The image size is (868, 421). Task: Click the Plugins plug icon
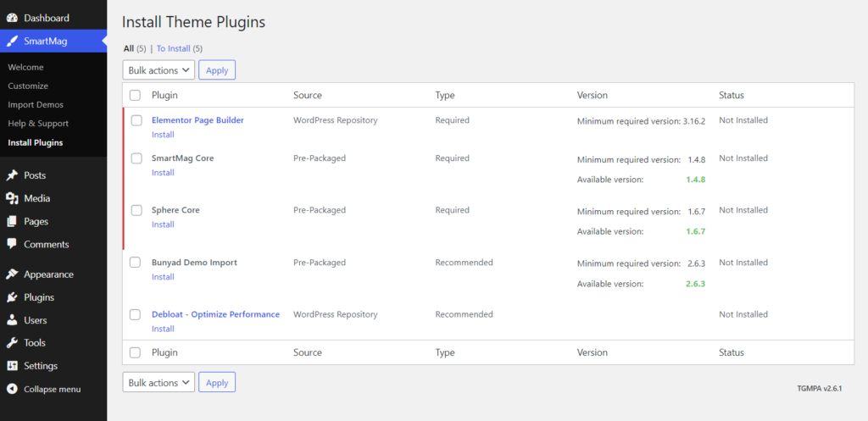point(12,297)
